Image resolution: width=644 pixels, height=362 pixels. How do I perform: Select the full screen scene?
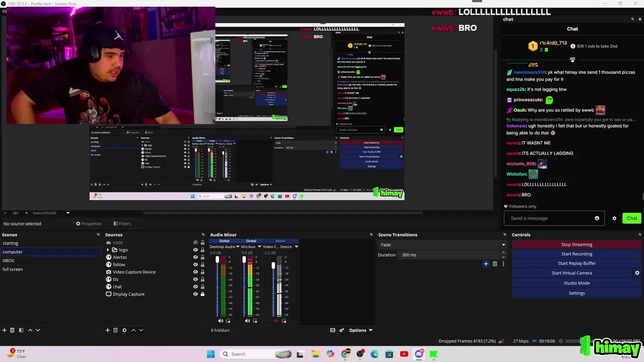pyautogui.click(x=51, y=269)
